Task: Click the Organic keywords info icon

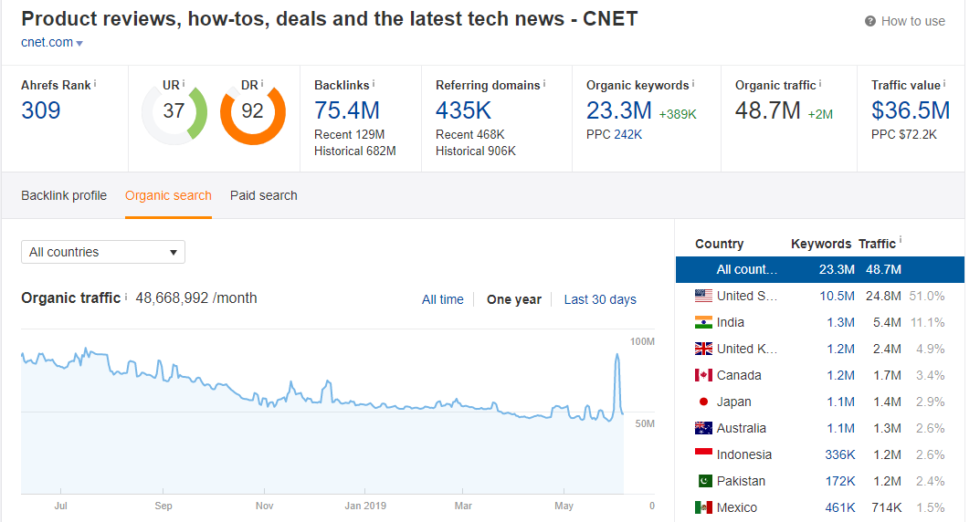Action: click(692, 83)
